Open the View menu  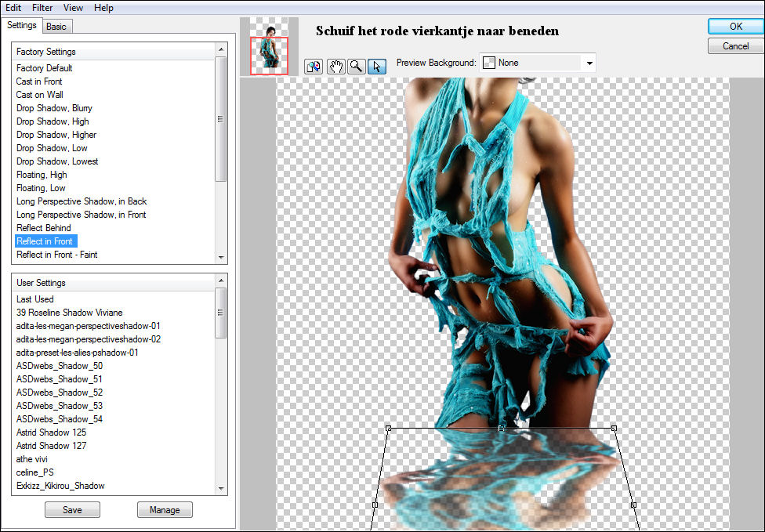[x=73, y=7]
